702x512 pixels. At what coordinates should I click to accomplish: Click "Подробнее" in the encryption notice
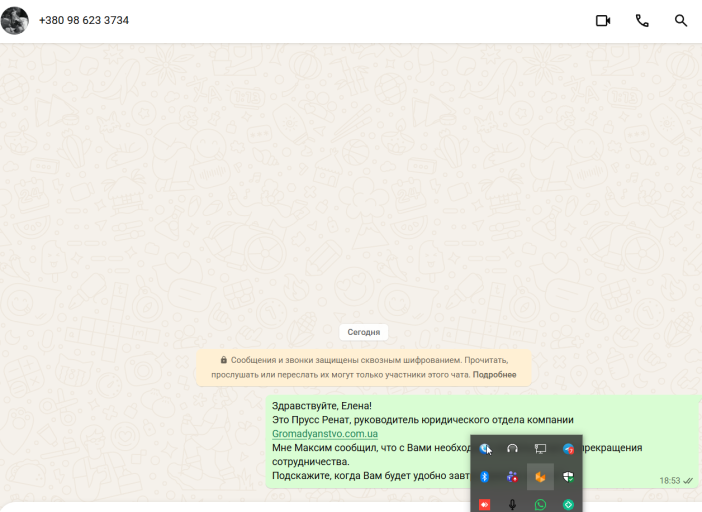(494, 375)
